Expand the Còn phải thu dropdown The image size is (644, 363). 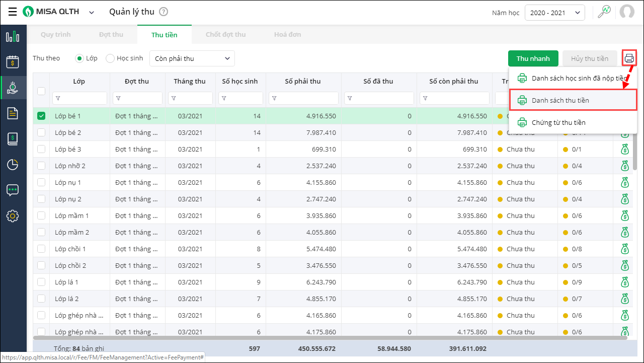[192, 58]
